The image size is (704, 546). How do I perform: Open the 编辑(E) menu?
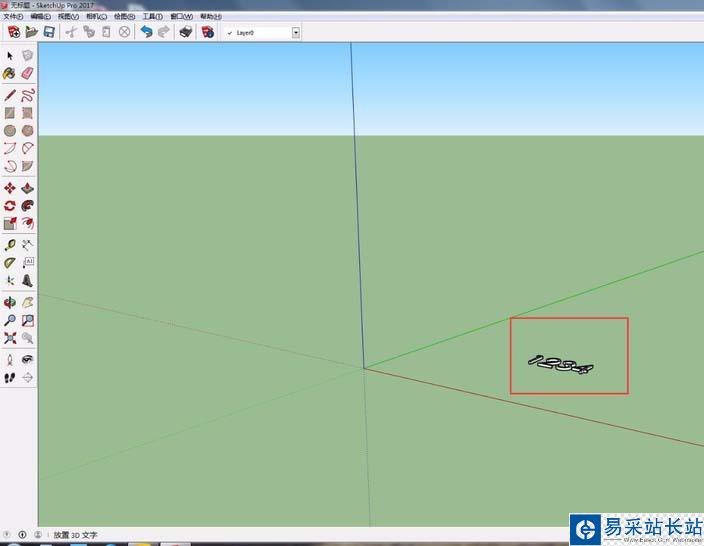tap(40, 17)
